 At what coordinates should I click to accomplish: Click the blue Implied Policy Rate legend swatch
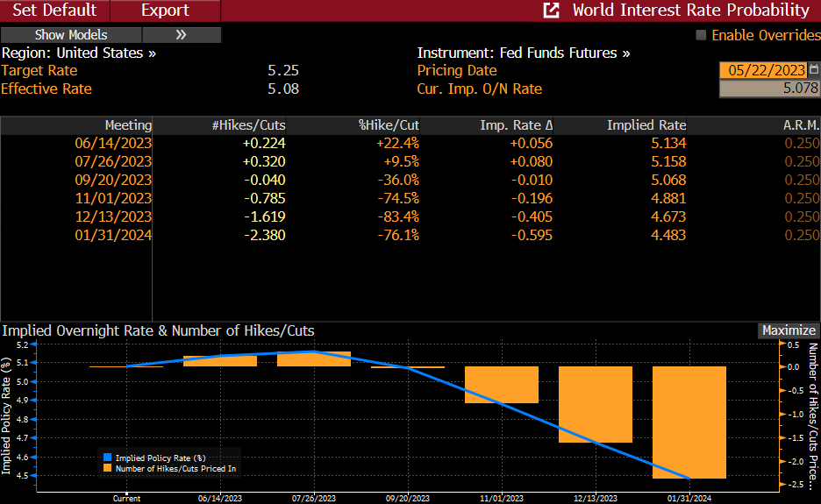pos(107,458)
